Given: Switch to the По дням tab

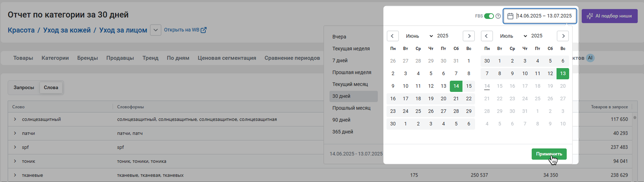Looking at the screenshot, I should [178, 58].
